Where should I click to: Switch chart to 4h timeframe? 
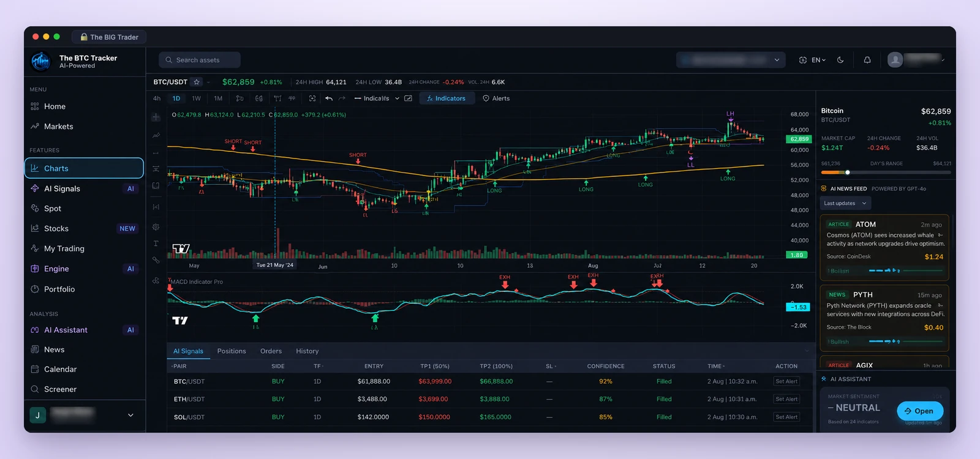[157, 99]
